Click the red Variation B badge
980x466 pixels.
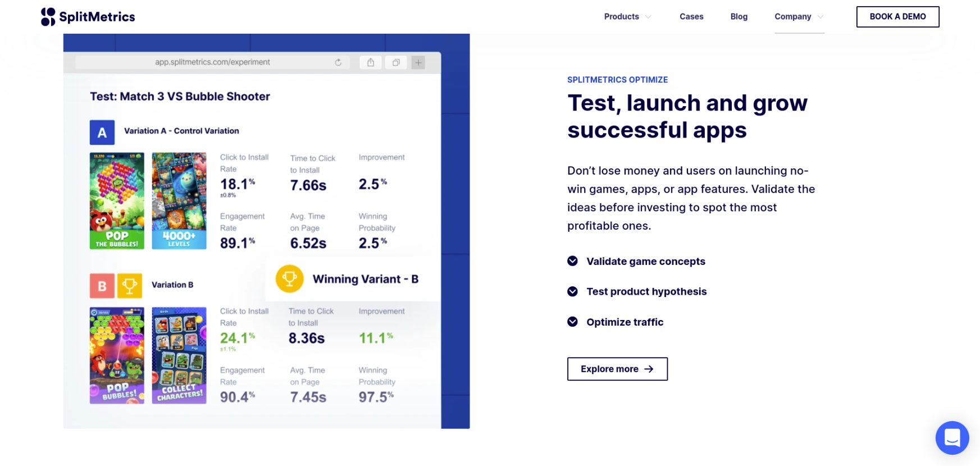point(102,286)
